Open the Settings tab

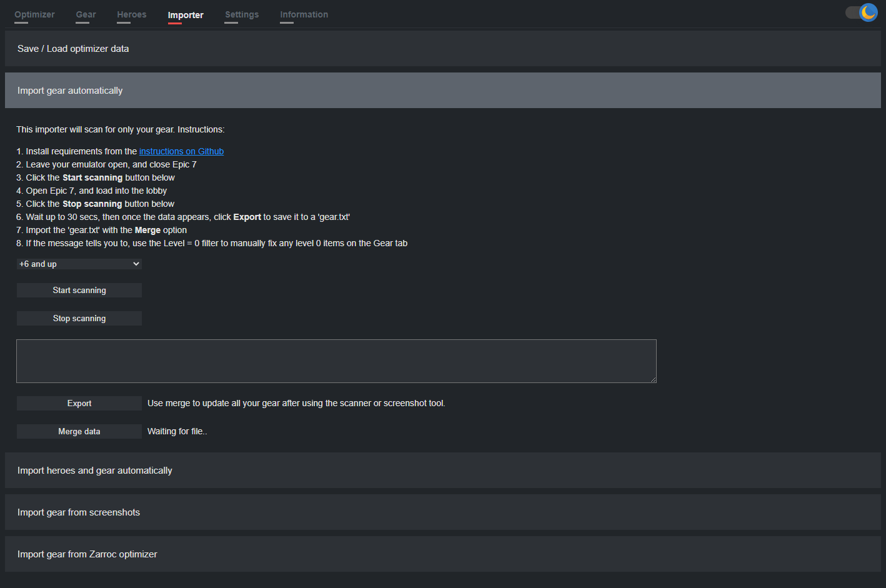coord(242,14)
